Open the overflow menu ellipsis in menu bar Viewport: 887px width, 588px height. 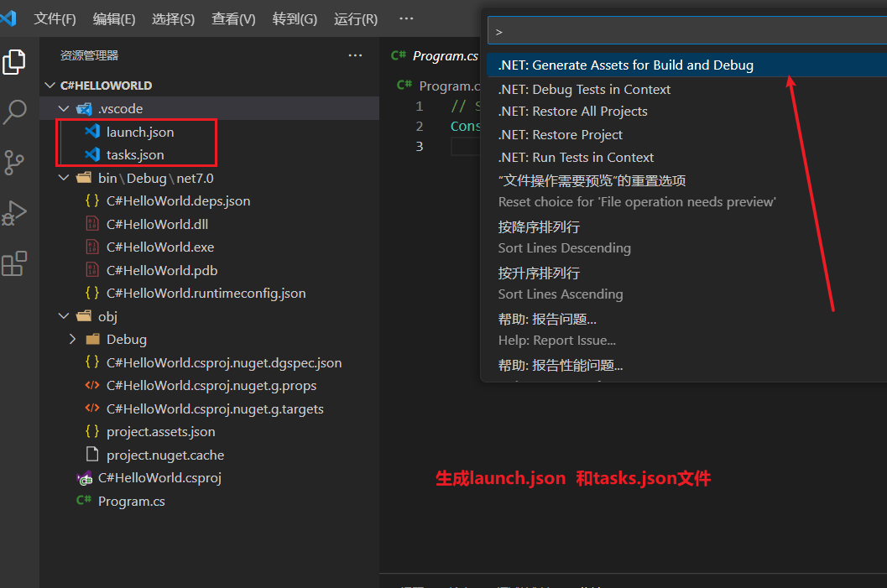coord(406,18)
